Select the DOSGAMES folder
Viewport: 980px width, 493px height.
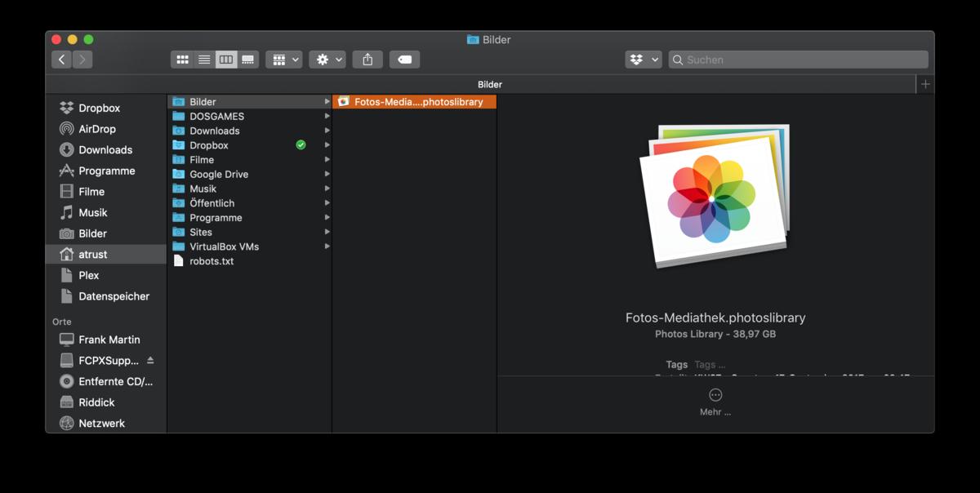click(x=250, y=116)
